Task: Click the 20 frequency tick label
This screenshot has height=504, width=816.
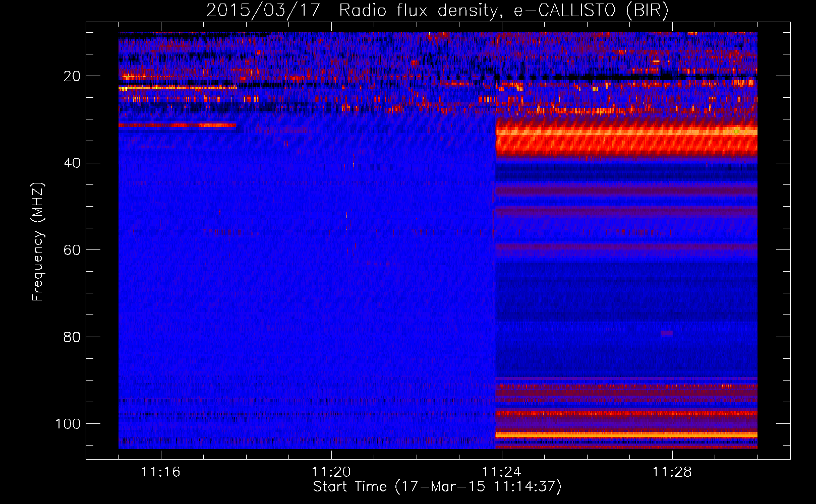Action: pyautogui.click(x=72, y=76)
